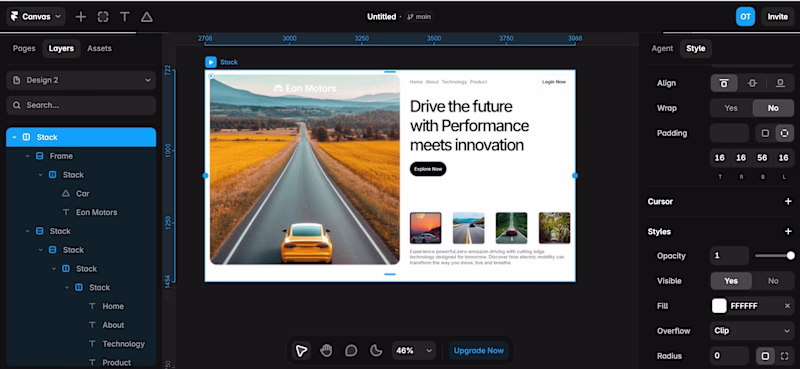800x369 pixels.
Task: Select the hand pan tool
Action: [326, 351]
